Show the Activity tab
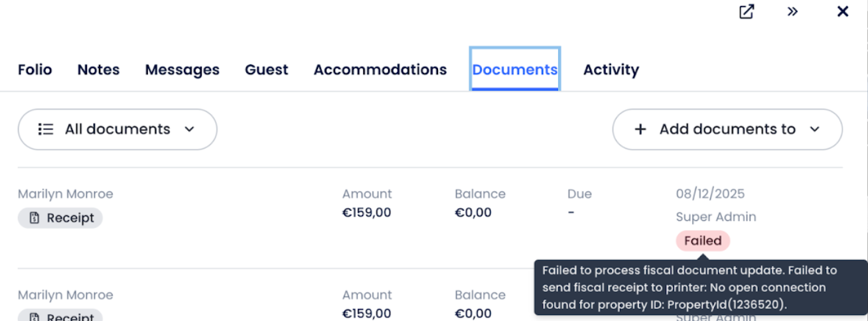 tap(611, 70)
